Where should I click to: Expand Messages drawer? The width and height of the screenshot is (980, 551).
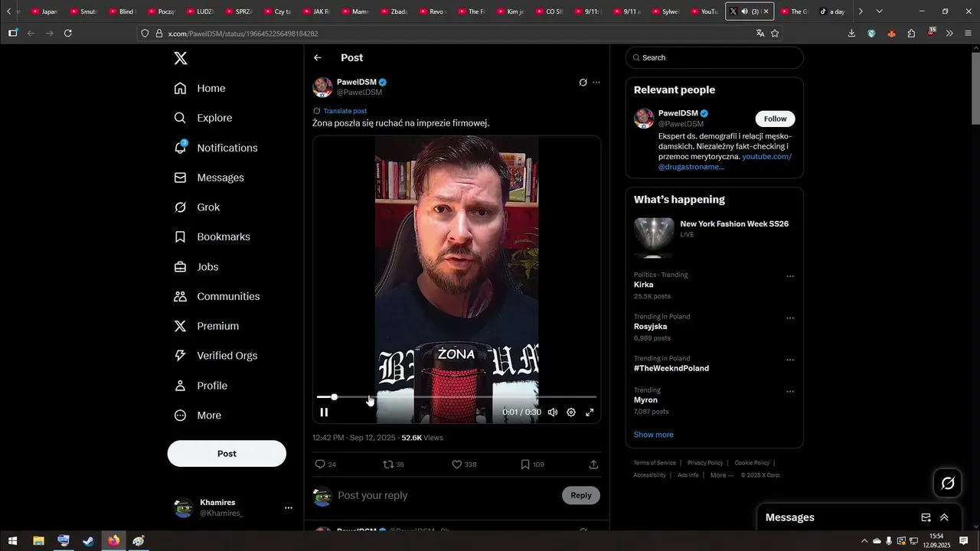pos(944,517)
